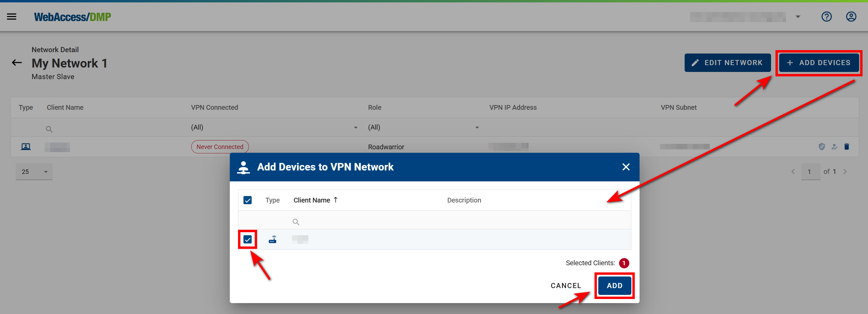Click the shield link icon on the device row

coord(822,147)
